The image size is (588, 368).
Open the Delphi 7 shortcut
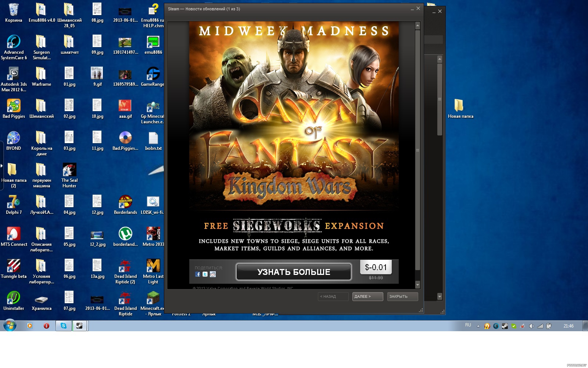click(14, 205)
